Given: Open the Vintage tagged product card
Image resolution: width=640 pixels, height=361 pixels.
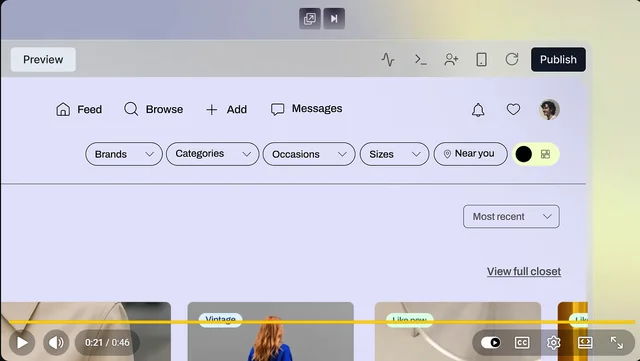Looking at the screenshot, I should [271, 332].
